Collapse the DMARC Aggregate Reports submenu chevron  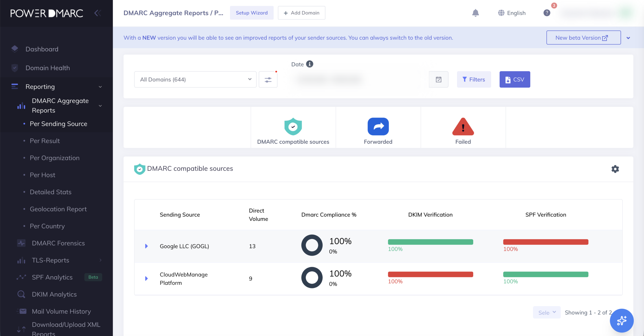point(100,106)
